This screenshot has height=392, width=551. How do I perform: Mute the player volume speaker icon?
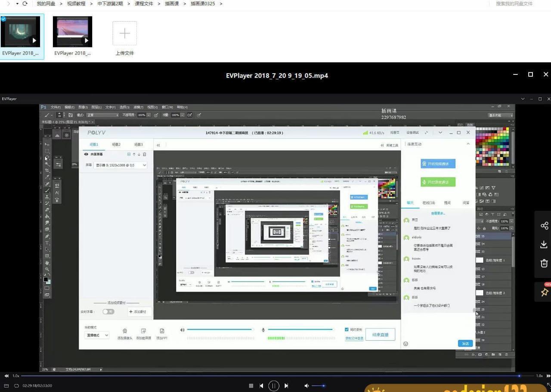click(x=306, y=386)
